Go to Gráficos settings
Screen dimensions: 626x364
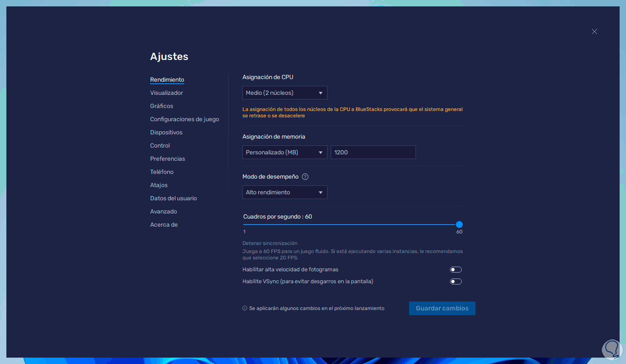pyautogui.click(x=162, y=106)
